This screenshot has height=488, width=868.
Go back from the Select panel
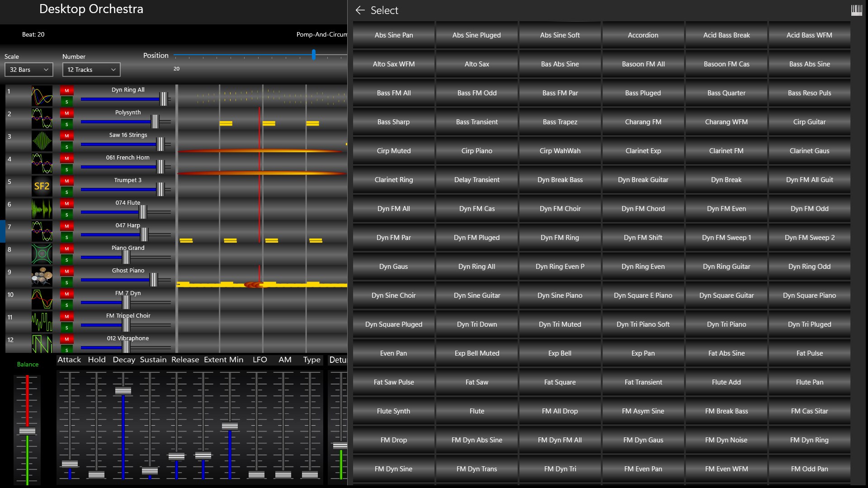[x=359, y=10]
